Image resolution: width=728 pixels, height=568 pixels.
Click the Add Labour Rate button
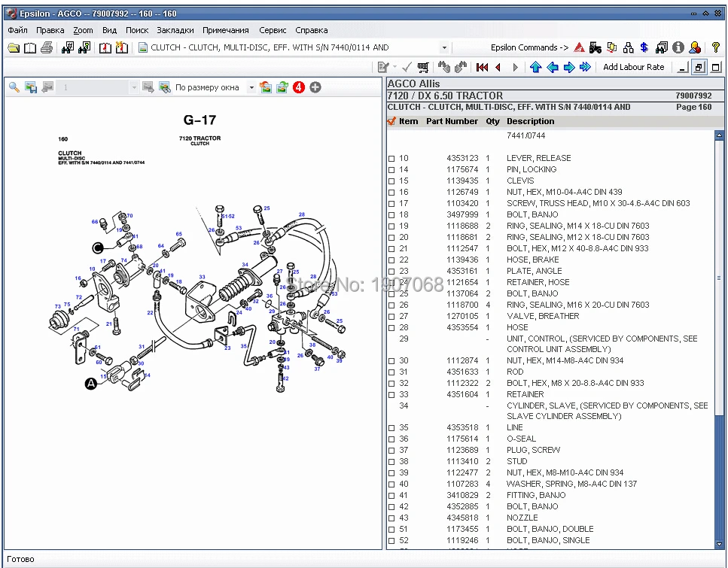click(633, 67)
